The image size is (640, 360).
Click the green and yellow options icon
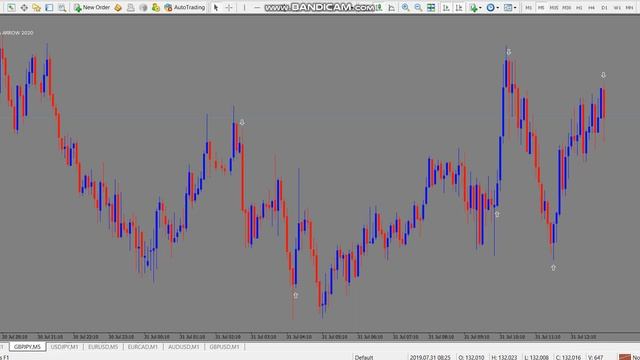(156, 7)
